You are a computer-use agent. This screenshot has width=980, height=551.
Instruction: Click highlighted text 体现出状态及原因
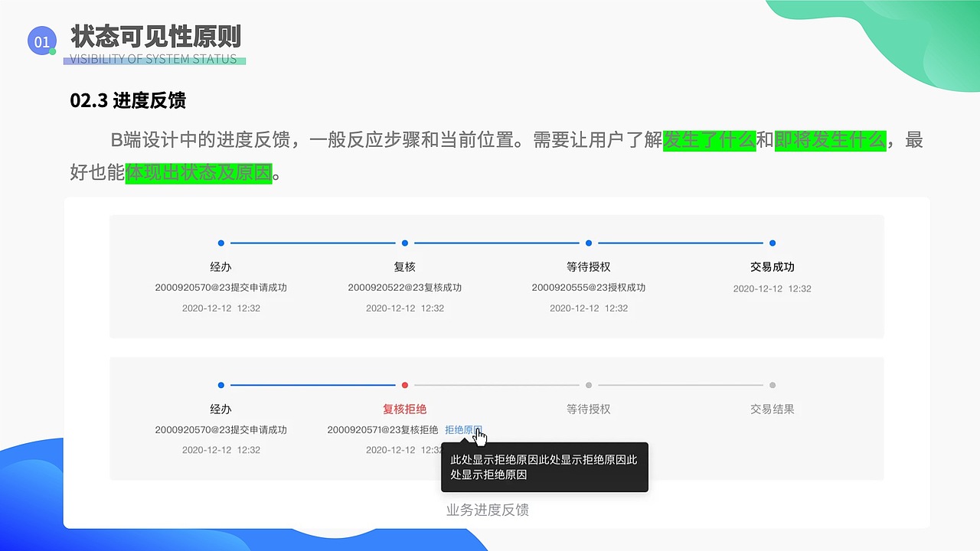pyautogui.click(x=199, y=173)
